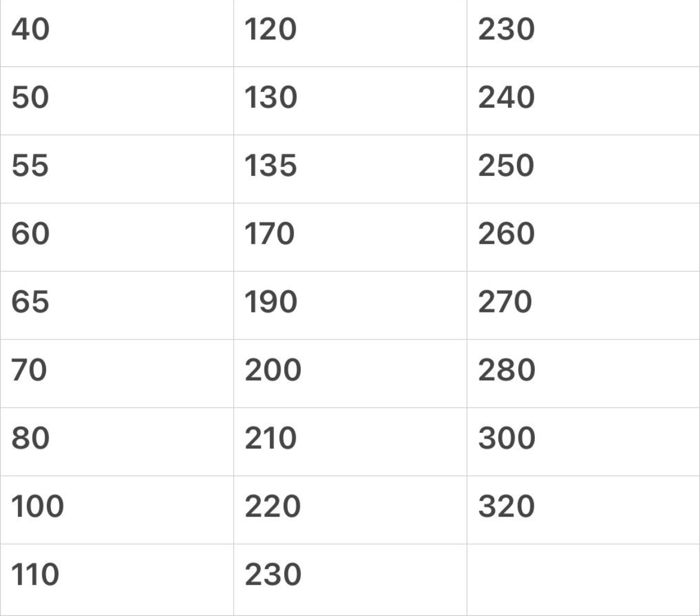Click the cell containing 320
Viewport: 700px width, 616px height.
(506, 508)
